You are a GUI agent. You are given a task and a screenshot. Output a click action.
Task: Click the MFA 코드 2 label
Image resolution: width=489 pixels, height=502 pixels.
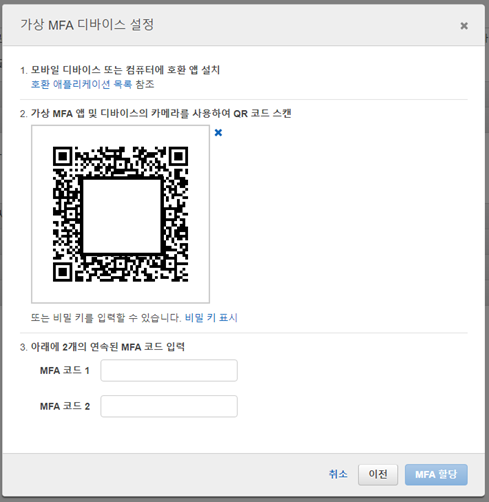(x=65, y=406)
